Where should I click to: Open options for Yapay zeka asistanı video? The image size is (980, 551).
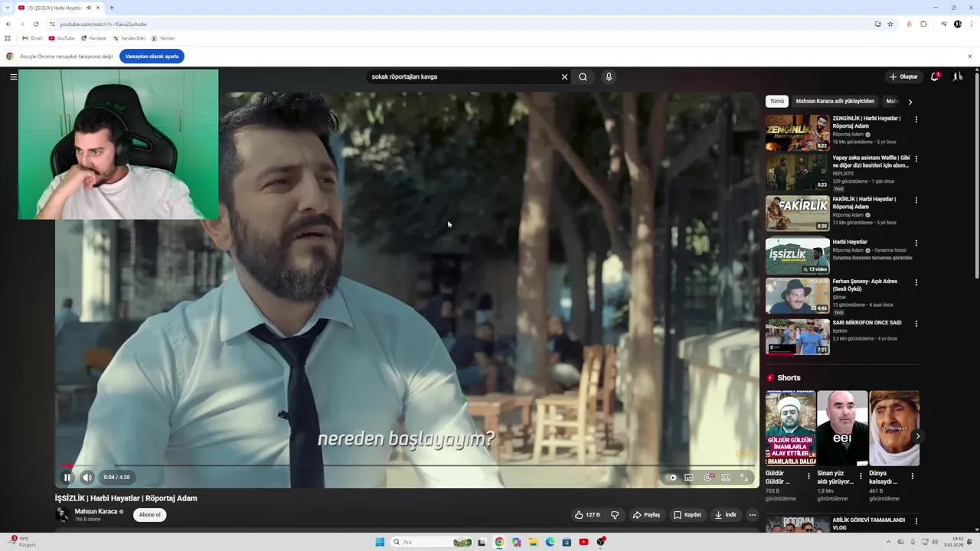916,159
